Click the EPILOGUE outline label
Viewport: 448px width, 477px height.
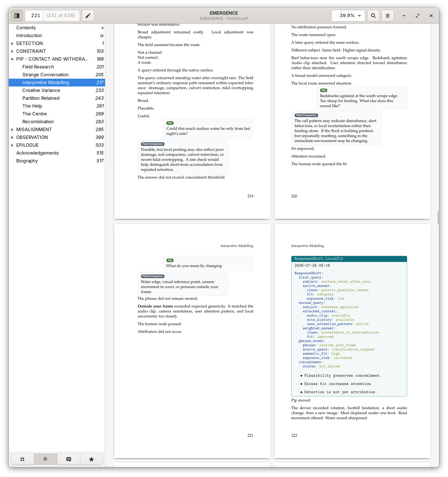(x=27, y=145)
